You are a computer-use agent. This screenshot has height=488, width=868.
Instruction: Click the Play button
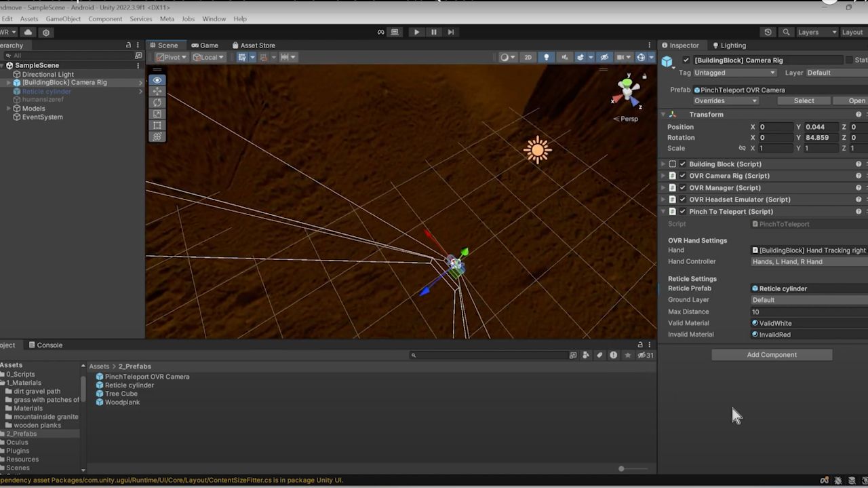[416, 32]
